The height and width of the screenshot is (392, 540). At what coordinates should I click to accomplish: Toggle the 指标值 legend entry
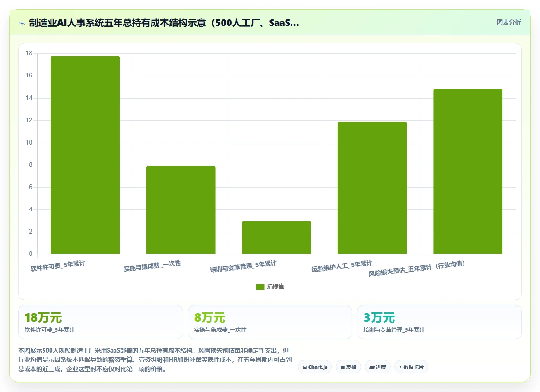[x=270, y=286]
